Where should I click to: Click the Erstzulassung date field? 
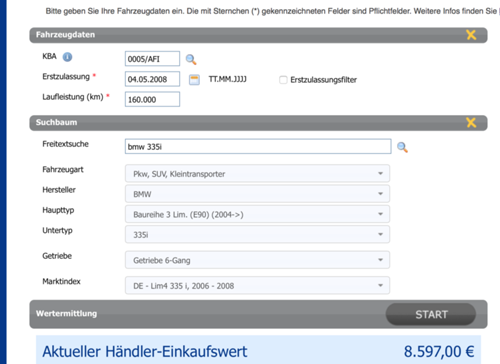[152, 79]
